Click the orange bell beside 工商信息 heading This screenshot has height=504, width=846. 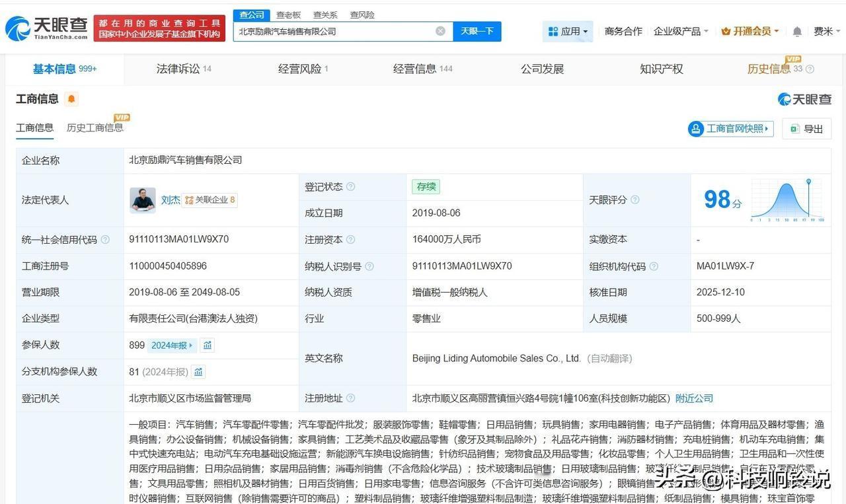coord(71,99)
